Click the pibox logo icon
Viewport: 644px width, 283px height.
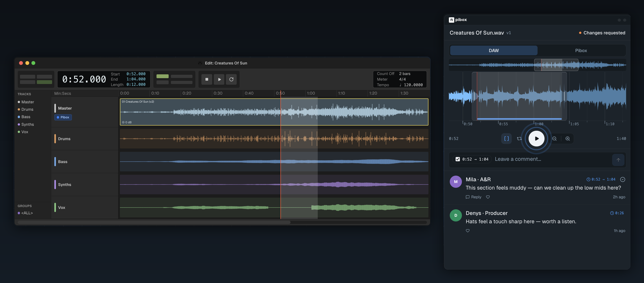(x=451, y=20)
